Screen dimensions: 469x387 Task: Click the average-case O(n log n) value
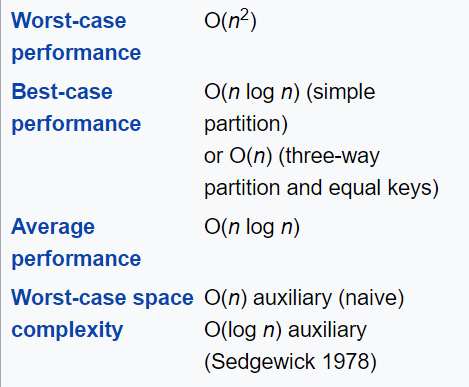252,227
